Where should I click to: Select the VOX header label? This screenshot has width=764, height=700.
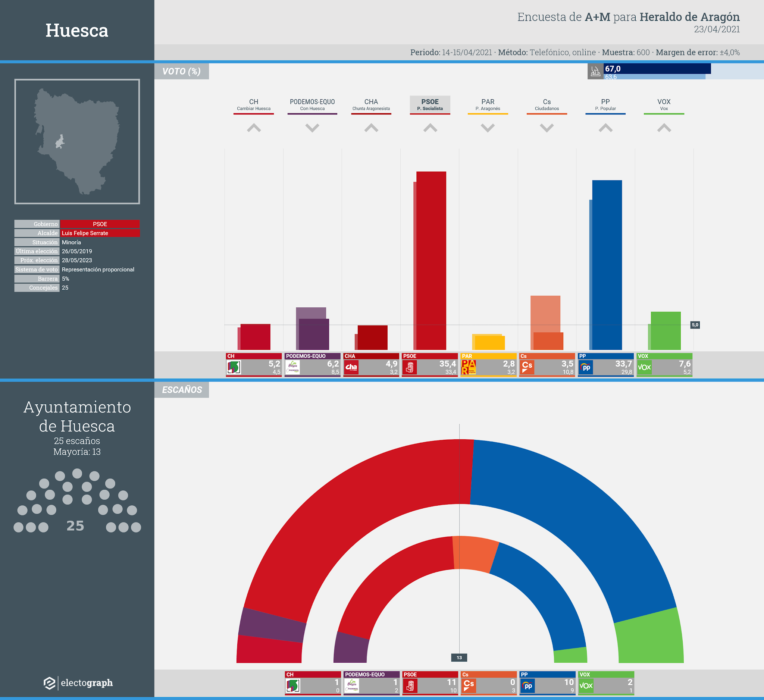click(x=664, y=105)
